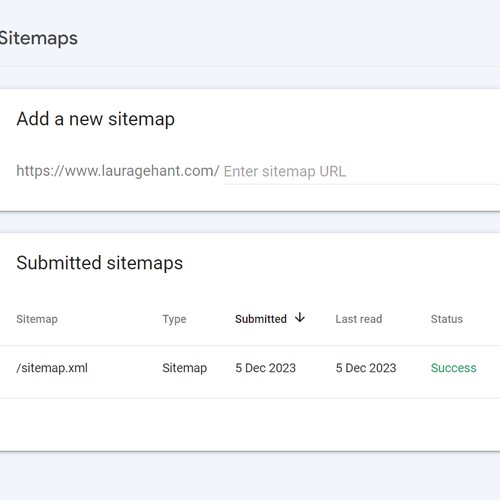The image size is (500, 500).
Task: Click the Success status text
Action: (x=453, y=368)
